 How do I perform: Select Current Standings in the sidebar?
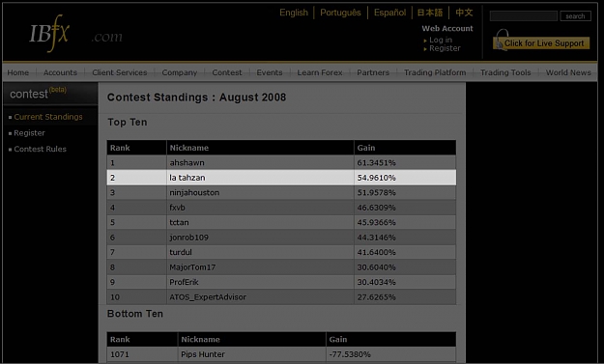click(x=48, y=117)
